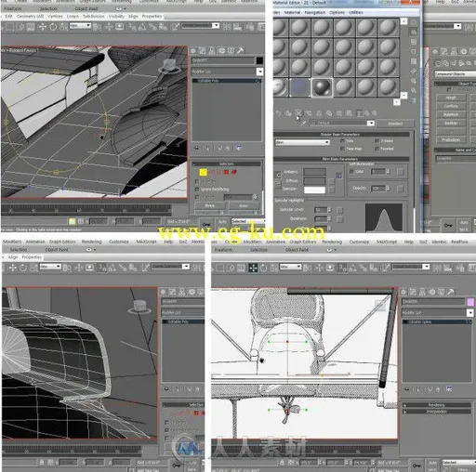The width and height of the screenshot is (476, 472).
Task: Open Navigation menu in Material Editor
Action: click(314, 12)
